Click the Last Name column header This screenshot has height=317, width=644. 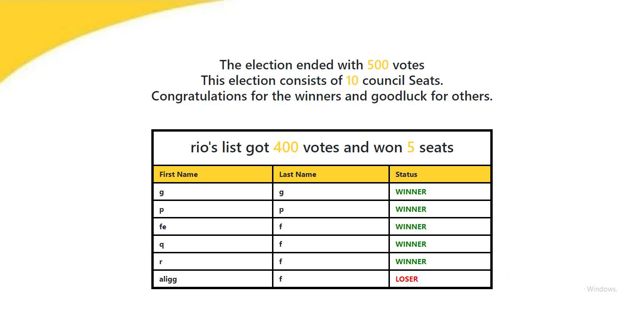point(297,175)
